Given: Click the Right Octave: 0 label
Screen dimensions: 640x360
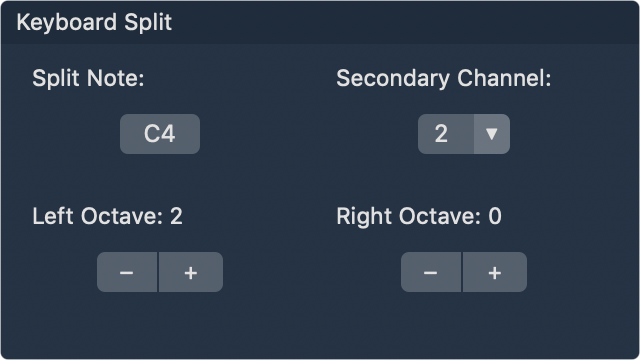Looking at the screenshot, I should point(419,216).
